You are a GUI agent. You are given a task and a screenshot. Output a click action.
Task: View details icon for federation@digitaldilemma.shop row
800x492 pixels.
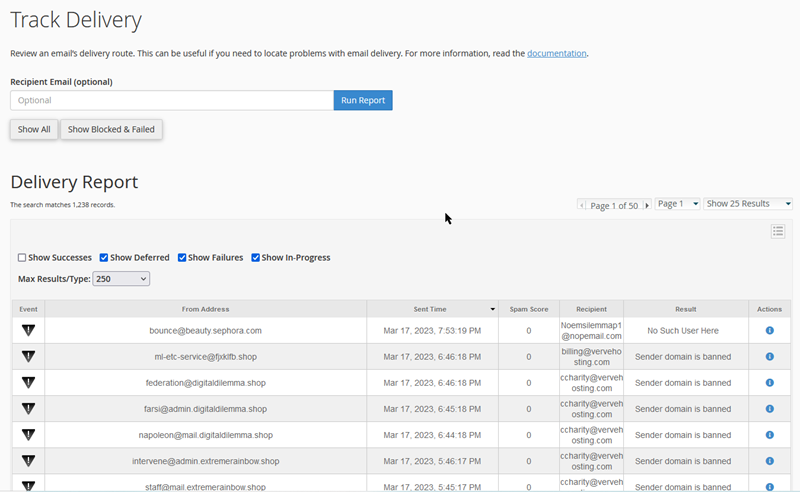pyautogui.click(x=769, y=383)
